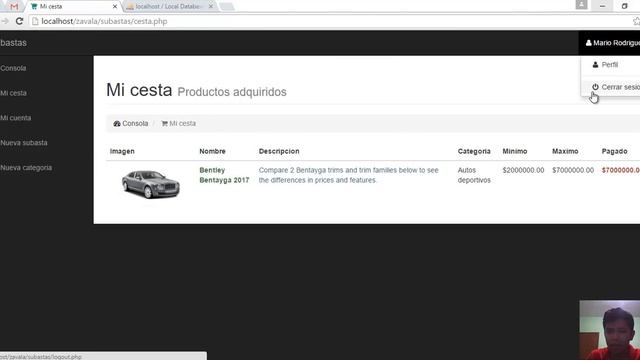Open the Mario Rodriguez user menu
This screenshot has width=640, height=360.
coord(610,43)
